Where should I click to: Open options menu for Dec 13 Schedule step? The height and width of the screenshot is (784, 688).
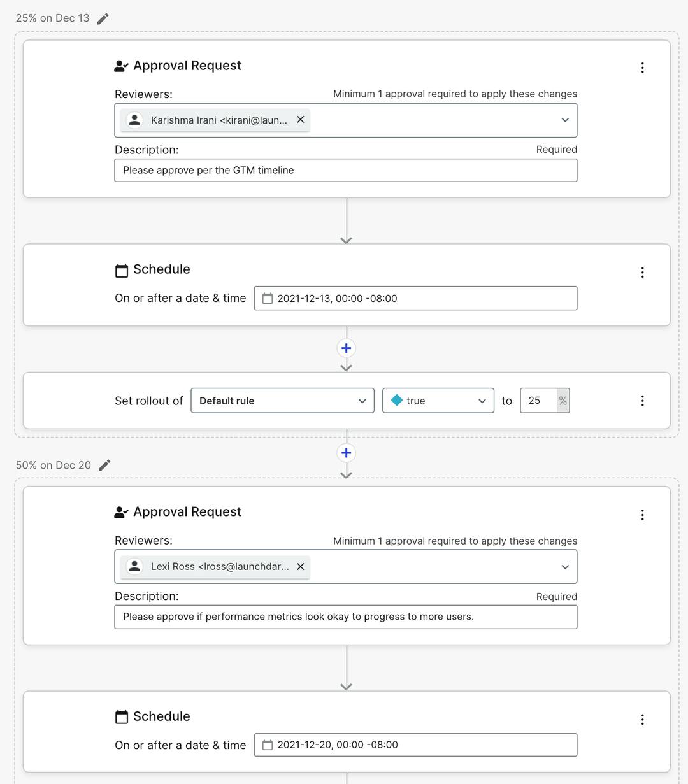[x=642, y=273]
